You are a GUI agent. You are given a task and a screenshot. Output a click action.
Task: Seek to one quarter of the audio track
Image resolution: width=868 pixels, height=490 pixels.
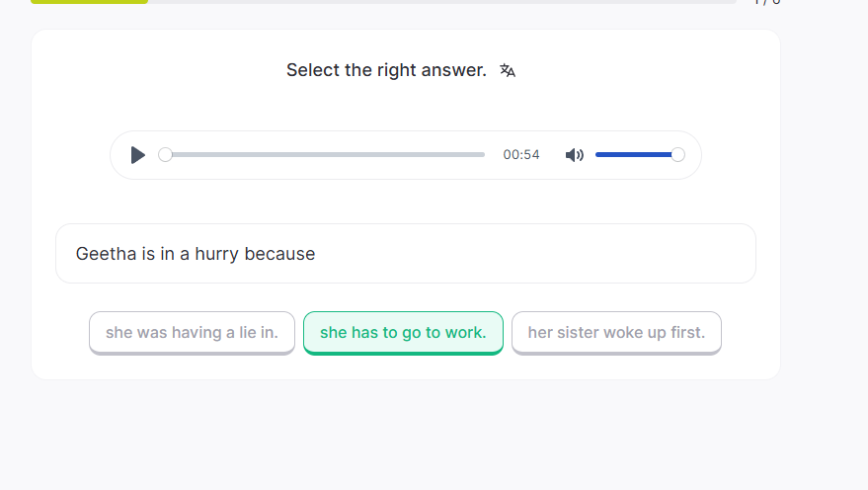pos(245,155)
